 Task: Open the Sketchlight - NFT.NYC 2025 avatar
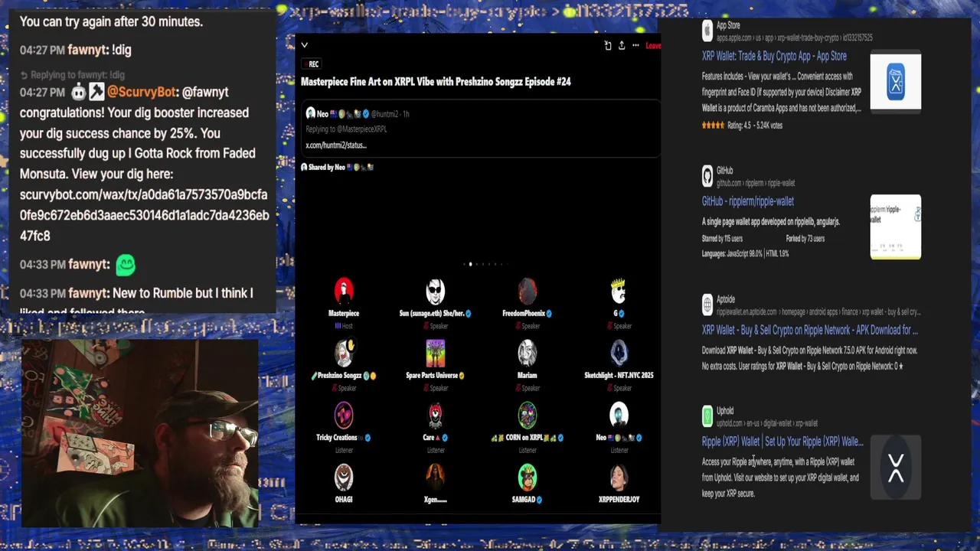pos(619,353)
